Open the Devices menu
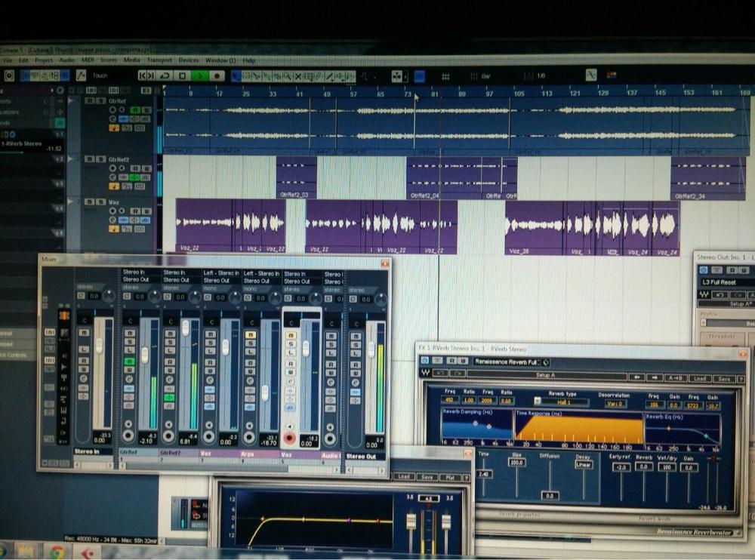This screenshot has height=560, width=755. [x=188, y=60]
